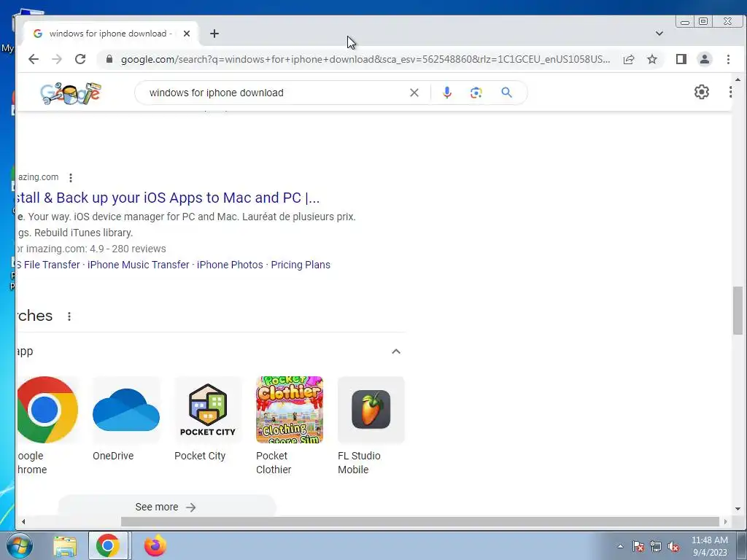Click the scroll down arrow
Image resolution: width=747 pixels, height=560 pixels.
tap(738, 508)
